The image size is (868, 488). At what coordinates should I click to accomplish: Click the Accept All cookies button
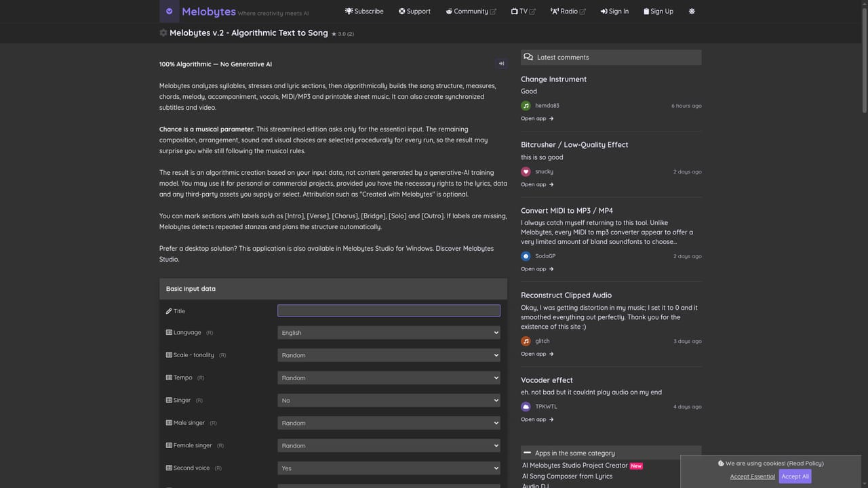tap(795, 476)
